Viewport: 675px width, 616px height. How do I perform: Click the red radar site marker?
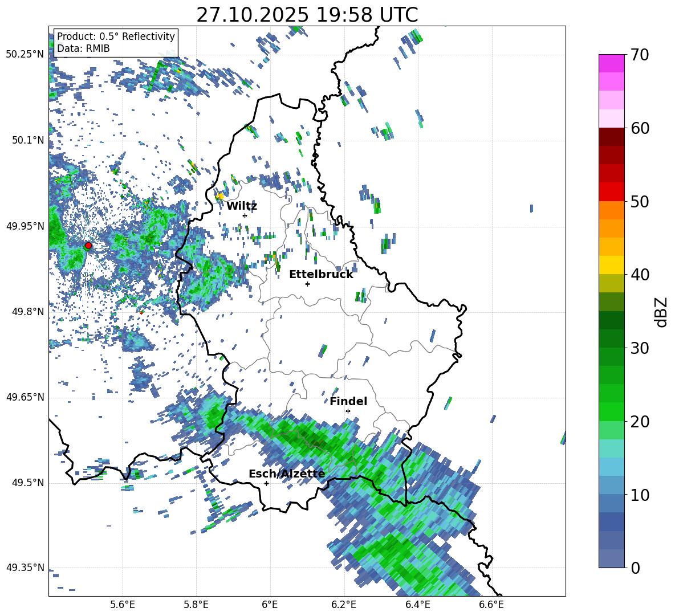pos(88,246)
